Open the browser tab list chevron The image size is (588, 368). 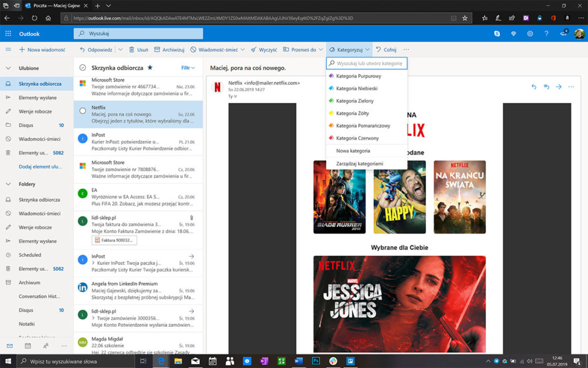coord(108,6)
